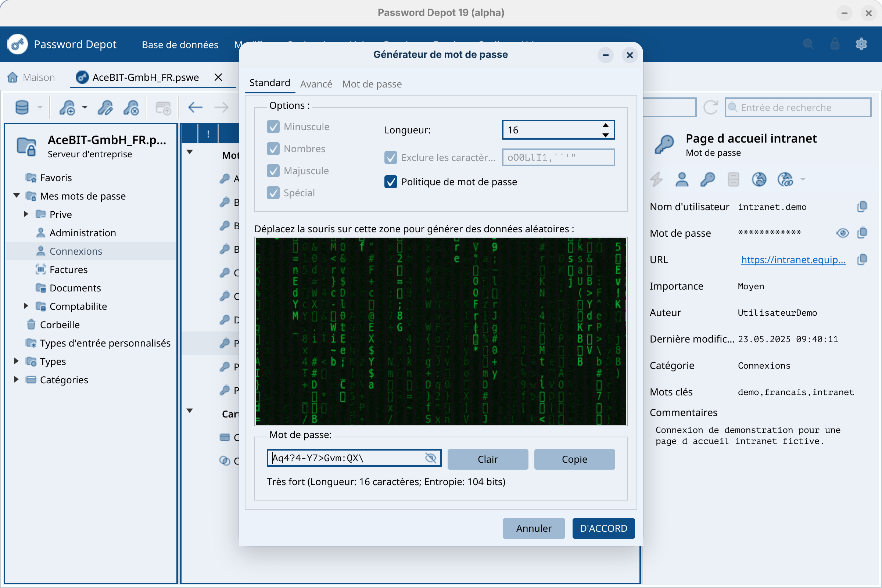This screenshot has width=882, height=588.
Task: Switch to the Mot de passe tab
Action: 372,84
